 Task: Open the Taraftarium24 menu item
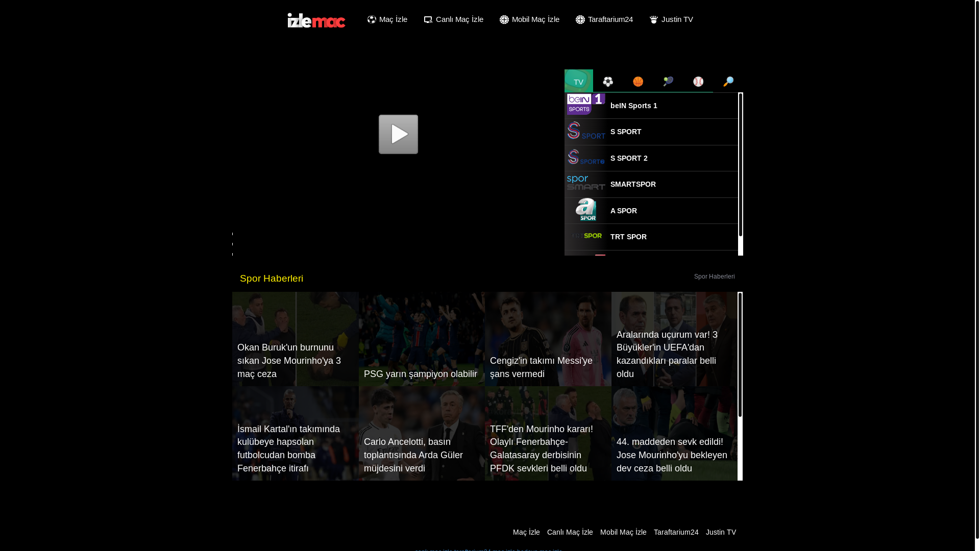(604, 19)
